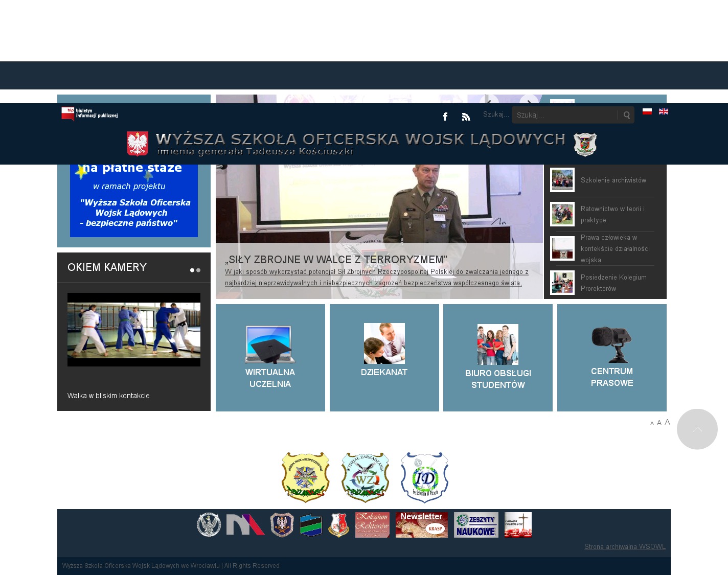Open the Wydział Zarządzania WZ emblem
This screenshot has width=728, height=575.
click(x=365, y=477)
